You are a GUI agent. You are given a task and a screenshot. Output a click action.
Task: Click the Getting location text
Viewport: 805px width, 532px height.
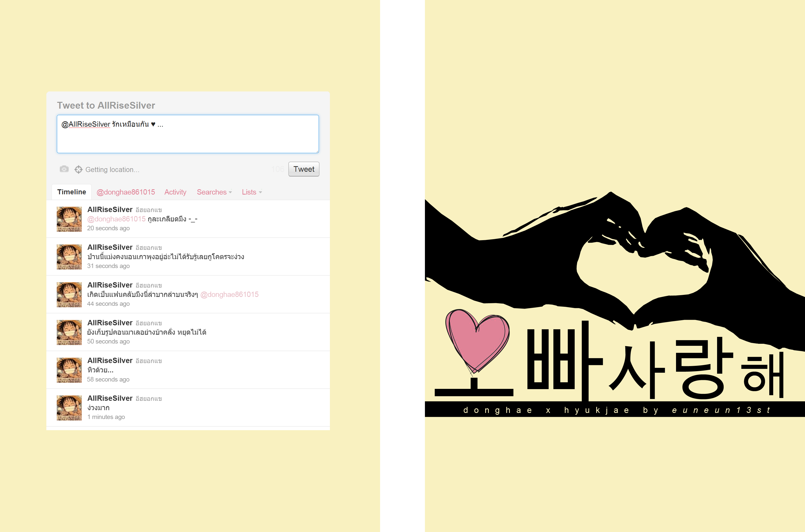tap(112, 170)
